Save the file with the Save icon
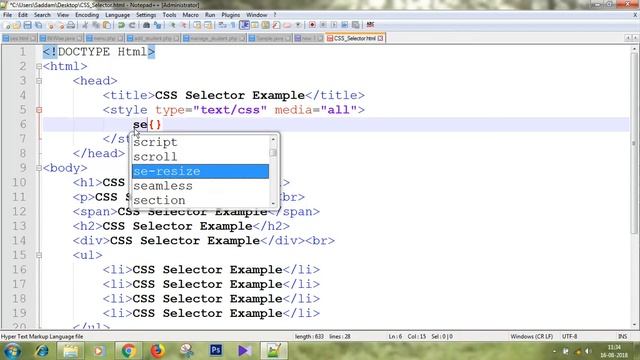 click(x=27, y=25)
